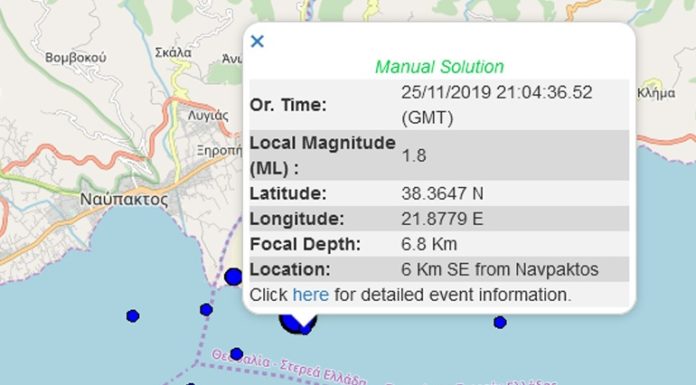Viewport: 696px width, 385px height.
Task: Click the focal depth value 6.8 Km
Action: tap(429, 244)
